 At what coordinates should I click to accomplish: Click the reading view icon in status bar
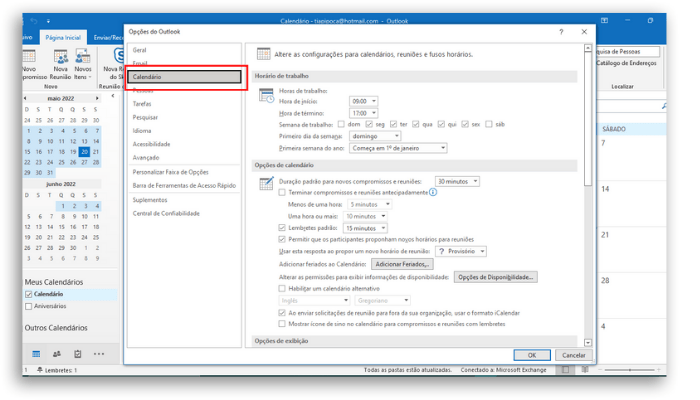tap(585, 370)
